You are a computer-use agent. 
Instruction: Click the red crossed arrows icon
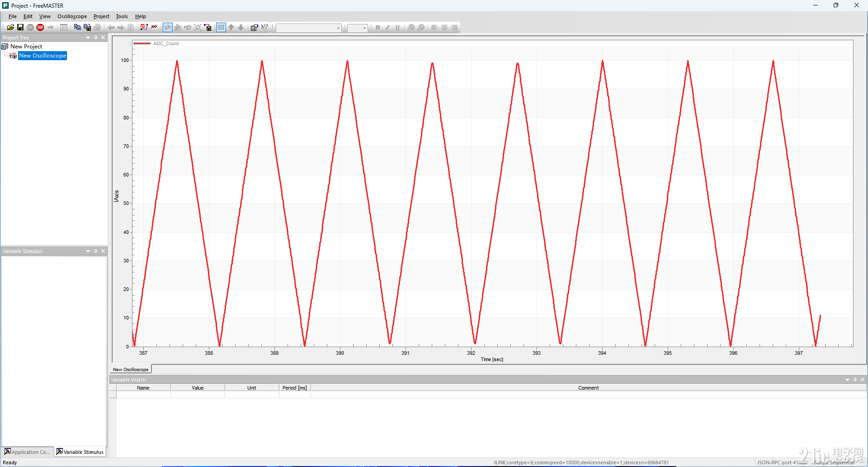point(154,28)
